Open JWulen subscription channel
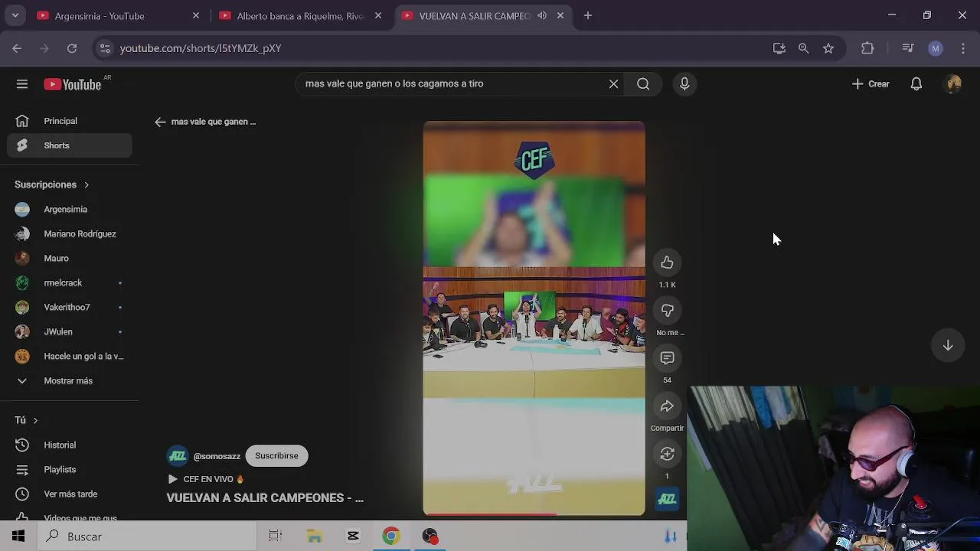Image resolution: width=980 pixels, height=551 pixels. [70, 331]
